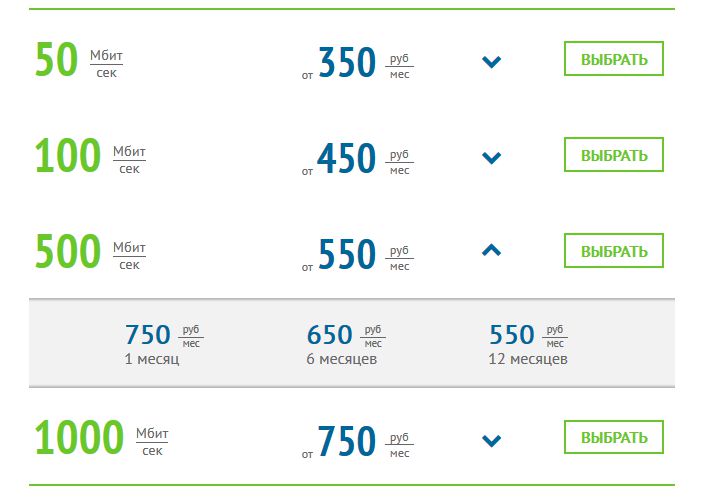
Task: Expand the 100 Mbit tariff price details
Action: coord(491,158)
